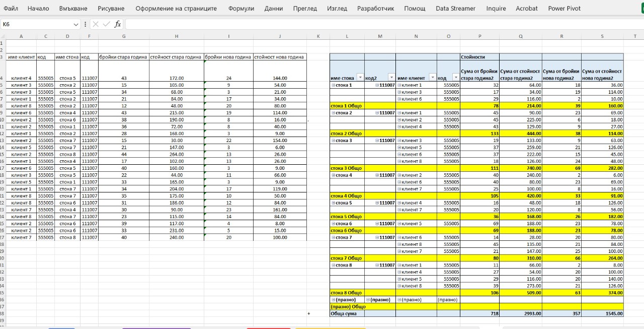
Task: Collapse the '(празно)' item in first pivot column
Action: (x=333, y=300)
